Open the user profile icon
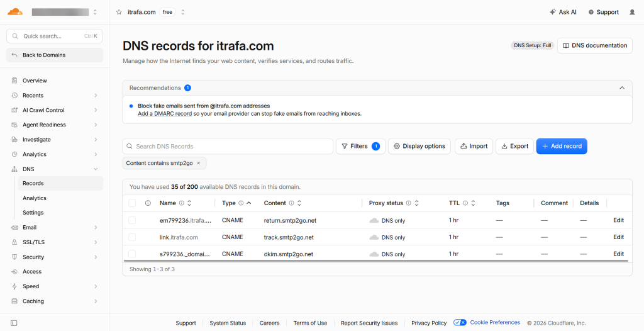 [632, 13]
